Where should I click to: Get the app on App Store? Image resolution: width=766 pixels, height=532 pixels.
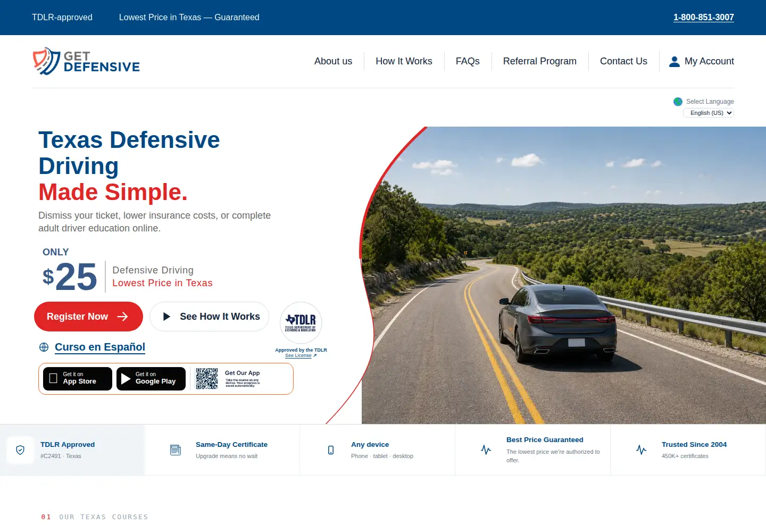(78, 379)
